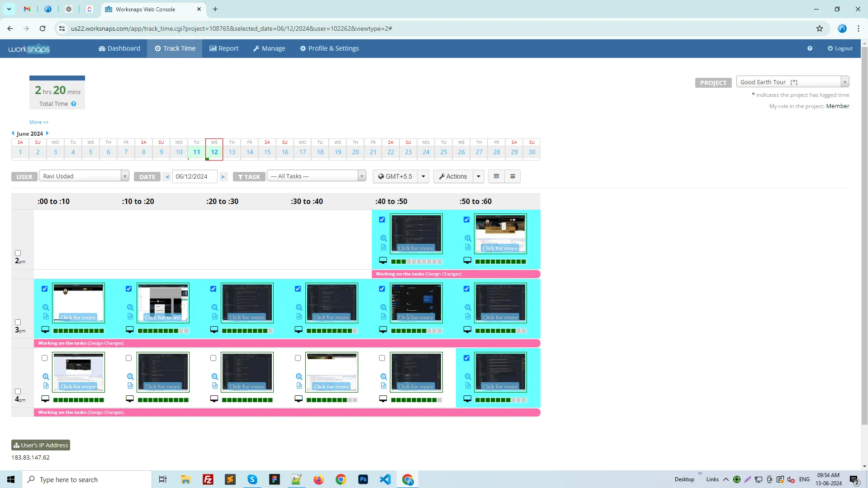This screenshot has height=488, width=868.
Task: Click the Logout link
Action: pyautogui.click(x=840, y=48)
